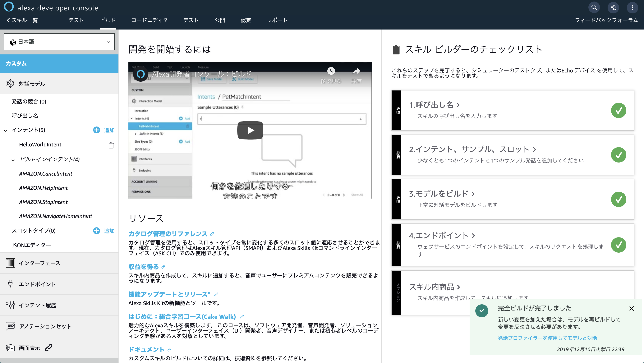Open the レポート tab
This screenshot has height=363, width=644.
pos(277,20)
